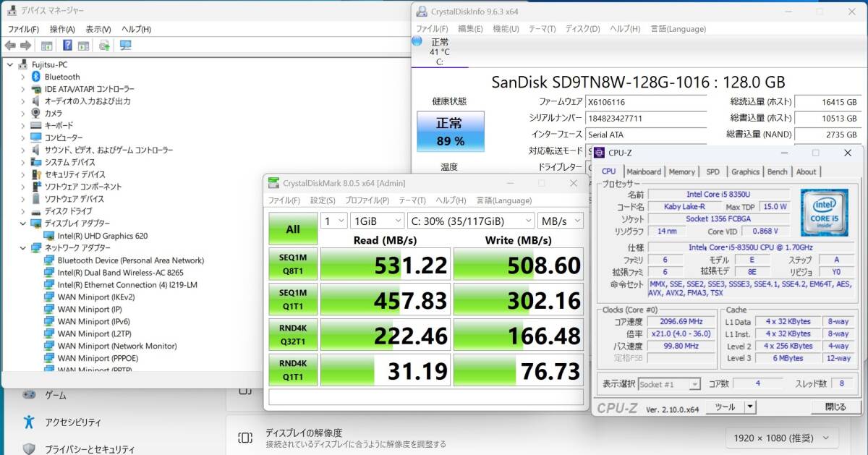Open the ツール dropdown arrow in CPU-Z
868x455 pixels.
pos(751,407)
